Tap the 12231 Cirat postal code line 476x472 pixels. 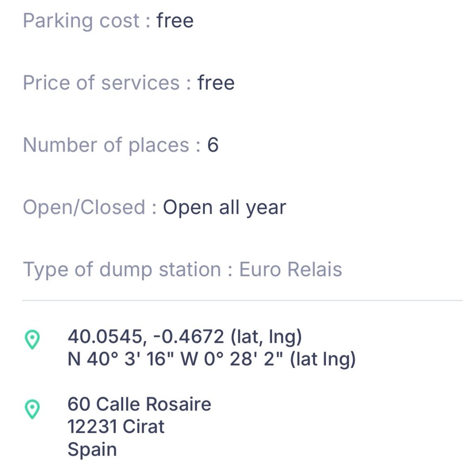(x=116, y=426)
